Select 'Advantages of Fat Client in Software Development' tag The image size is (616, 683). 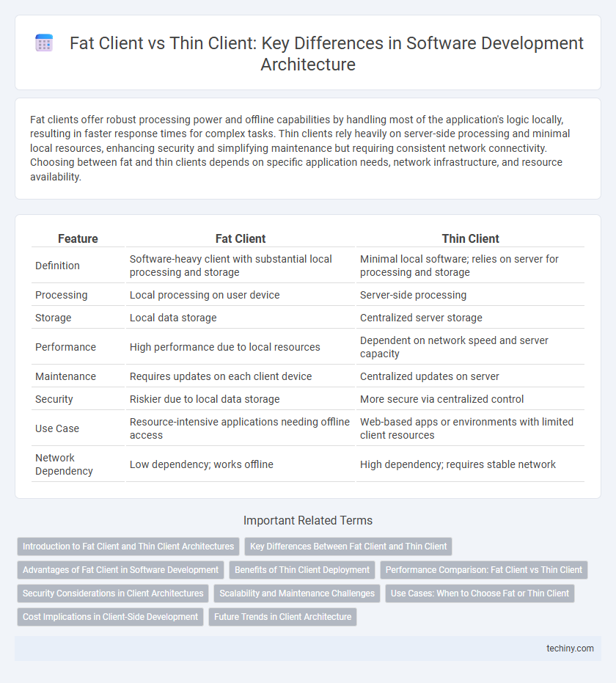point(120,570)
